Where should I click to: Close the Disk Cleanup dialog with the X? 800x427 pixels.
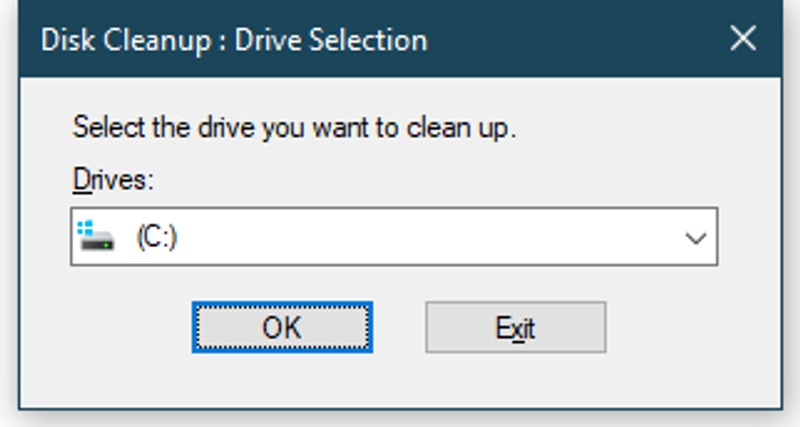(x=743, y=39)
